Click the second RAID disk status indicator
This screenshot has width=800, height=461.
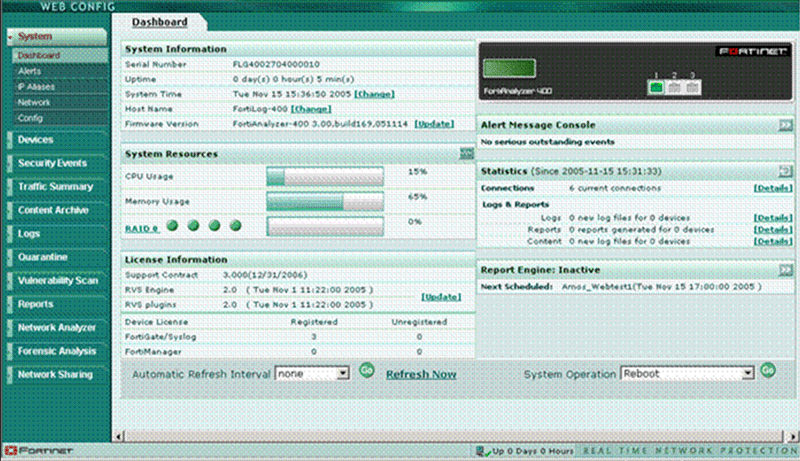coord(193,225)
